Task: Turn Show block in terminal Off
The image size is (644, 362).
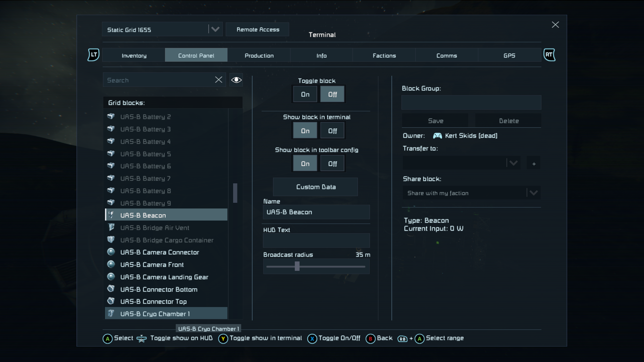Action: (332, 131)
